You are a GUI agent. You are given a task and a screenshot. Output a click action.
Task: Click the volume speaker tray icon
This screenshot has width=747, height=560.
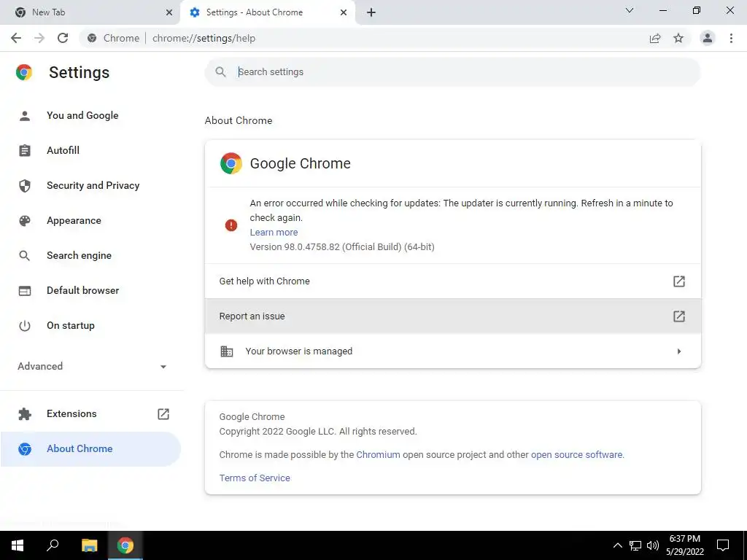click(x=652, y=545)
